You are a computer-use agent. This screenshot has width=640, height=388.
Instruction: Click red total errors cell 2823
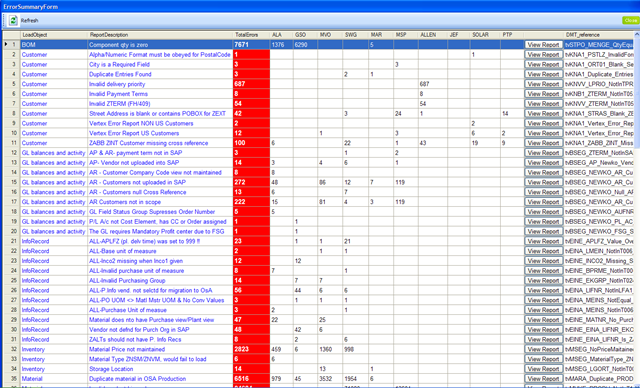click(251, 349)
